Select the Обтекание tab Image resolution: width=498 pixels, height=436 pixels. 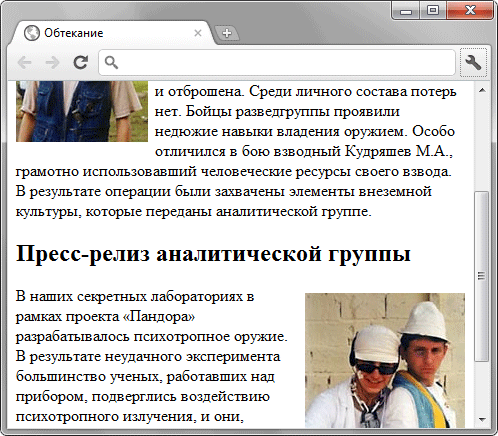click(x=113, y=33)
